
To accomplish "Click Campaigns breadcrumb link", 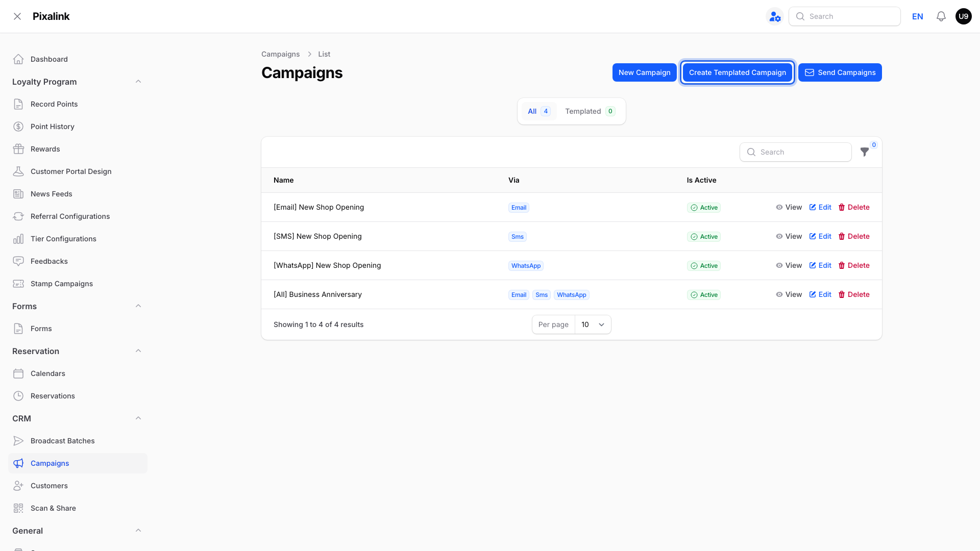I will [280, 54].
